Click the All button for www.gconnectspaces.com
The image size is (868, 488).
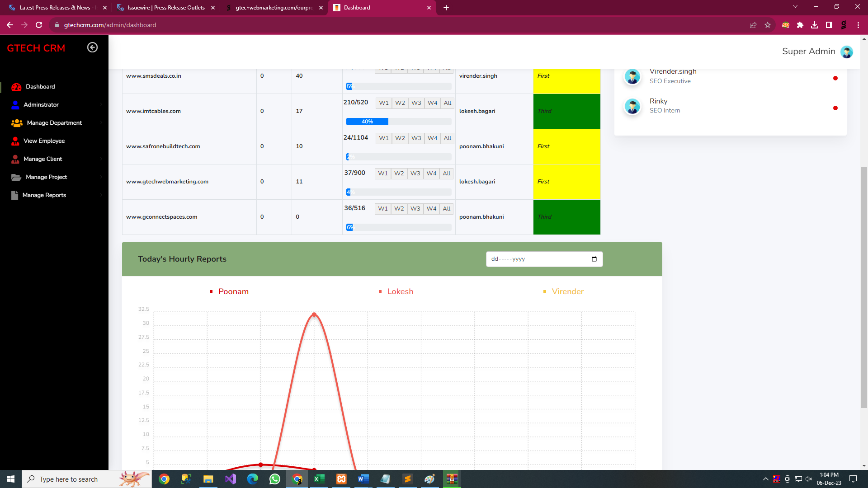(x=447, y=209)
